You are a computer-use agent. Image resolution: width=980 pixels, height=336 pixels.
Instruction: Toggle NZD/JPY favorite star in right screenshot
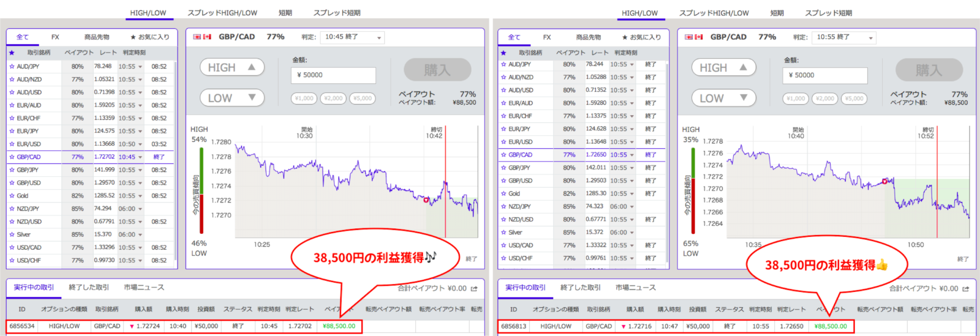[503, 207]
